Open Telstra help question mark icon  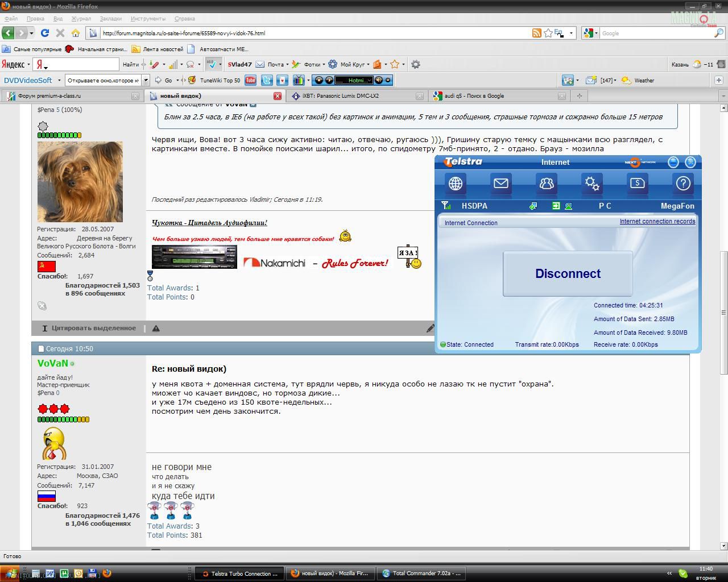683,184
